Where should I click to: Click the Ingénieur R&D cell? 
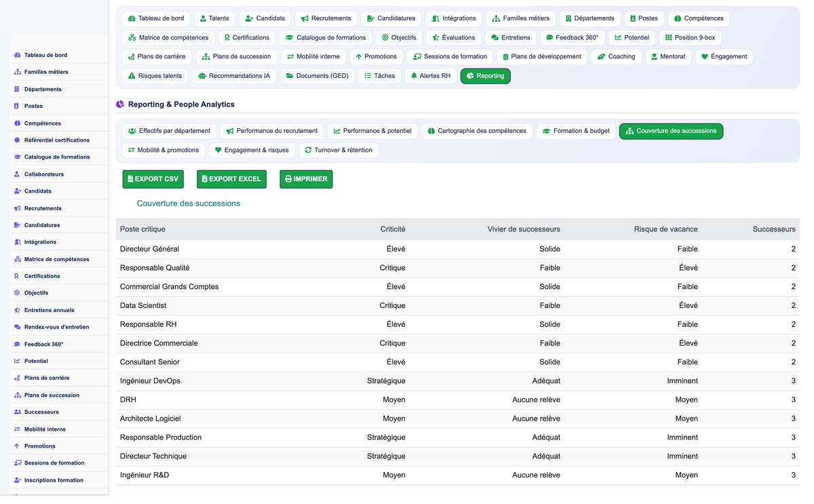click(x=144, y=476)
